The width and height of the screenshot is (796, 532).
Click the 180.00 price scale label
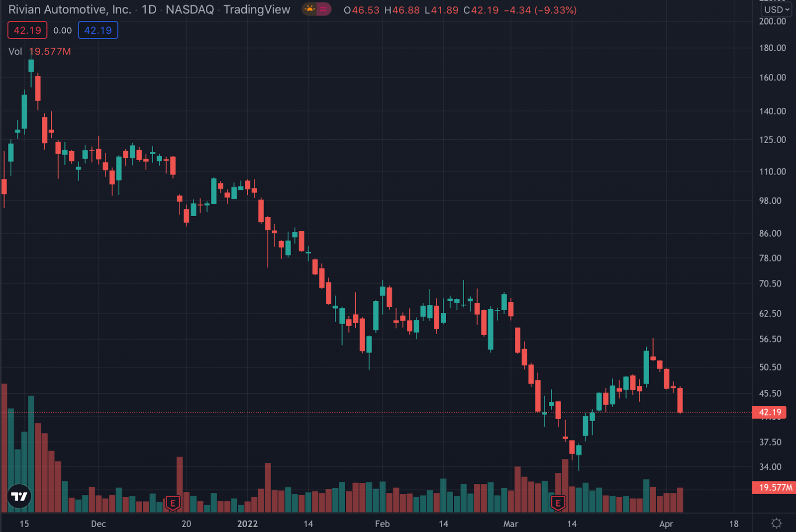773,48
